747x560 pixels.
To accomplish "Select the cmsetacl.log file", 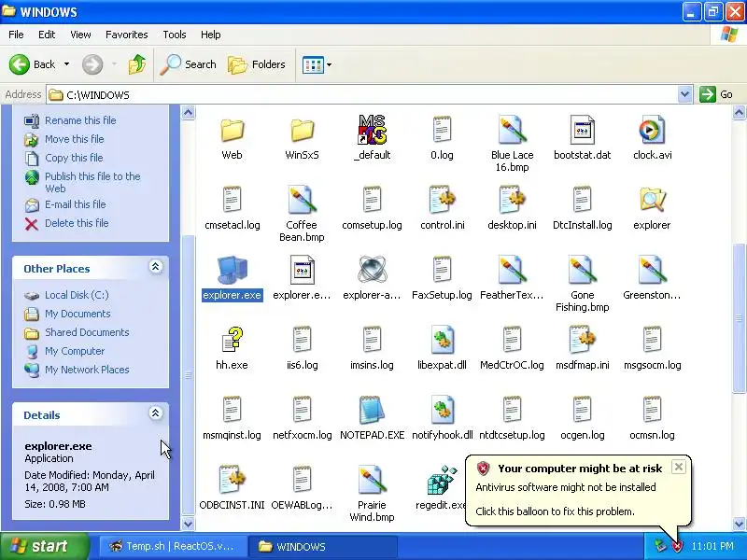I will pos(232,200).
